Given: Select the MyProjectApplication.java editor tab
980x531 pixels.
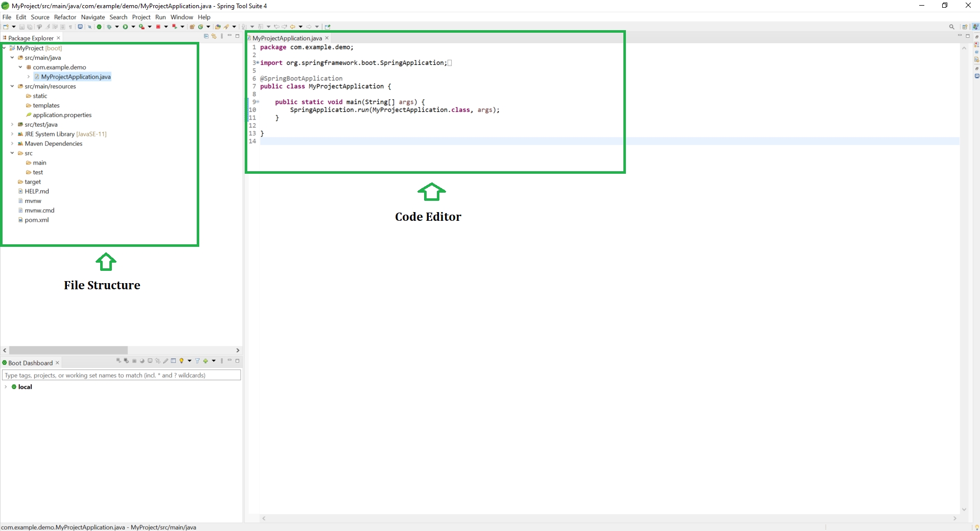Looking at the screenshot, I should [x=287, y=38].
